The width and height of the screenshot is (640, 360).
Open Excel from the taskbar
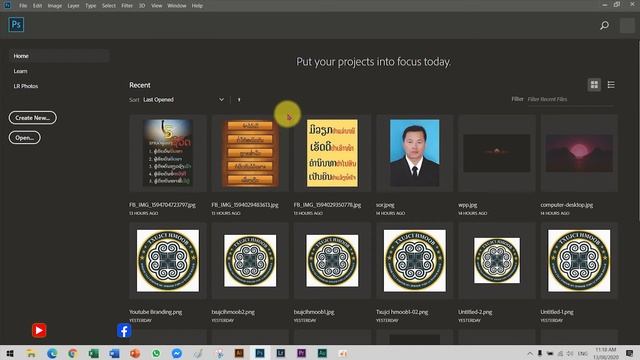93,353
